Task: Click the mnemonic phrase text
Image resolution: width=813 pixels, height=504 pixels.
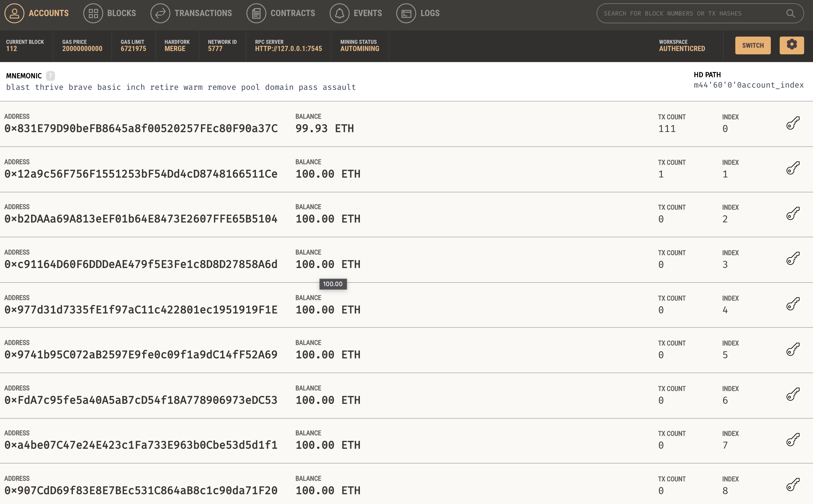Action: pos(181,87)
